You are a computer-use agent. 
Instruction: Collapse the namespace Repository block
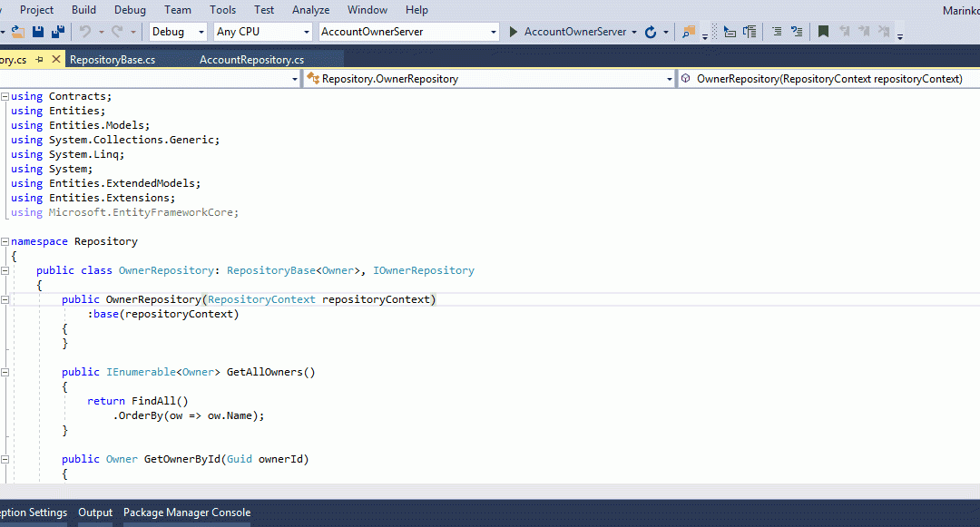tap(5, 242)
